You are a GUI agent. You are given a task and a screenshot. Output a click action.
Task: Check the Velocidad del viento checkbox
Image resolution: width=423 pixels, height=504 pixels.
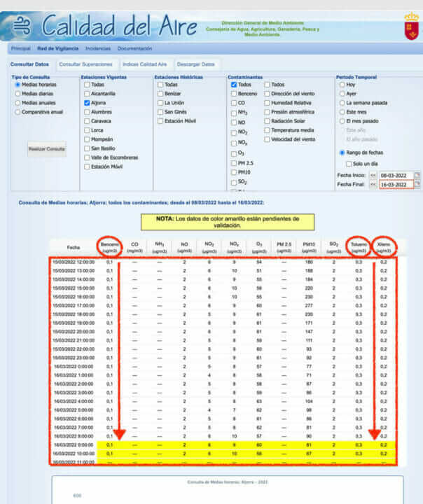pyautogui.click(x=267, y=139)
